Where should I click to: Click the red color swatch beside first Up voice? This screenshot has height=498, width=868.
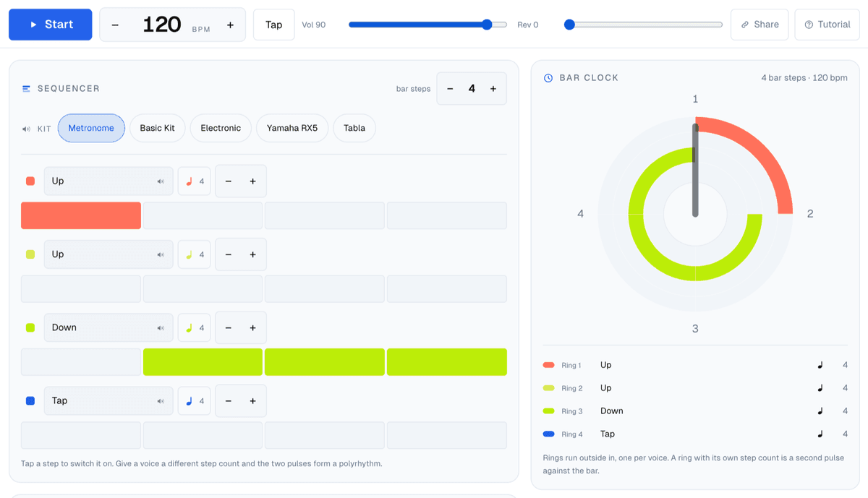(x=30, y=181)
